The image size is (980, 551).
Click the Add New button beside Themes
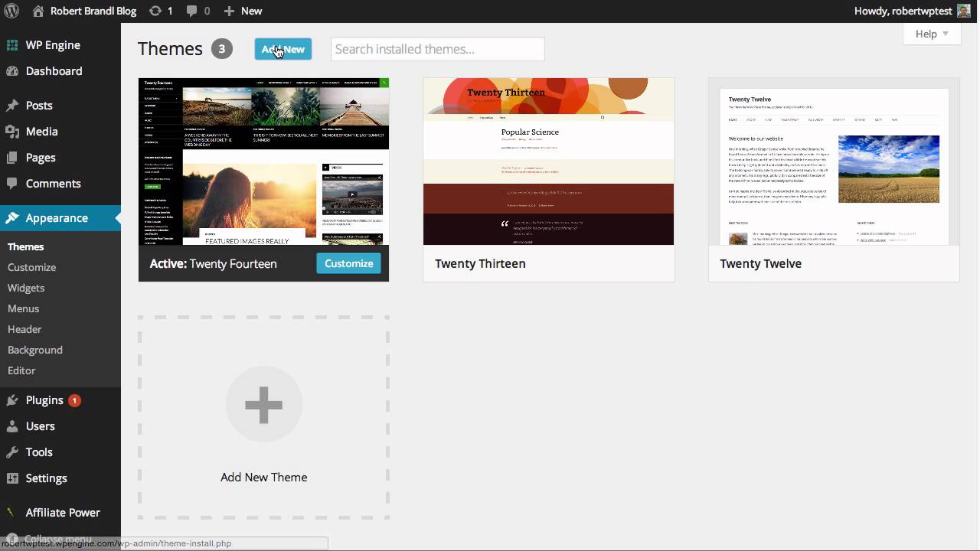[x=283, y=49]
